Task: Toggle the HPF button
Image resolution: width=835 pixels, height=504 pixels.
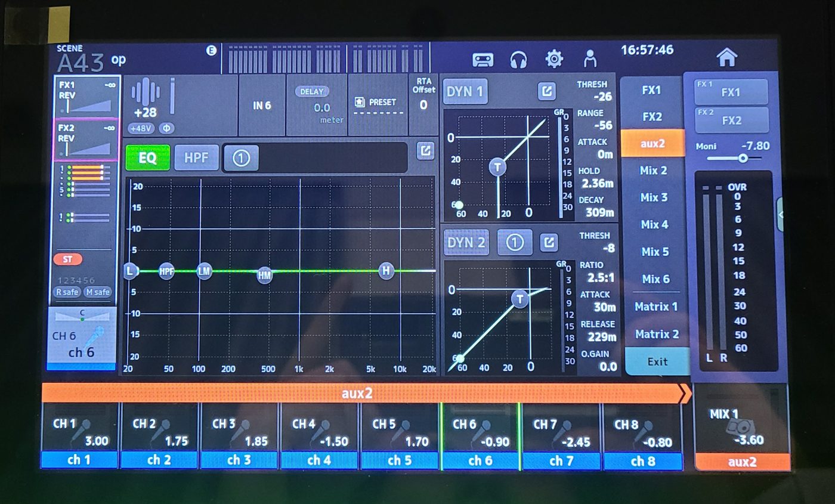Action: tap(197, 158)
